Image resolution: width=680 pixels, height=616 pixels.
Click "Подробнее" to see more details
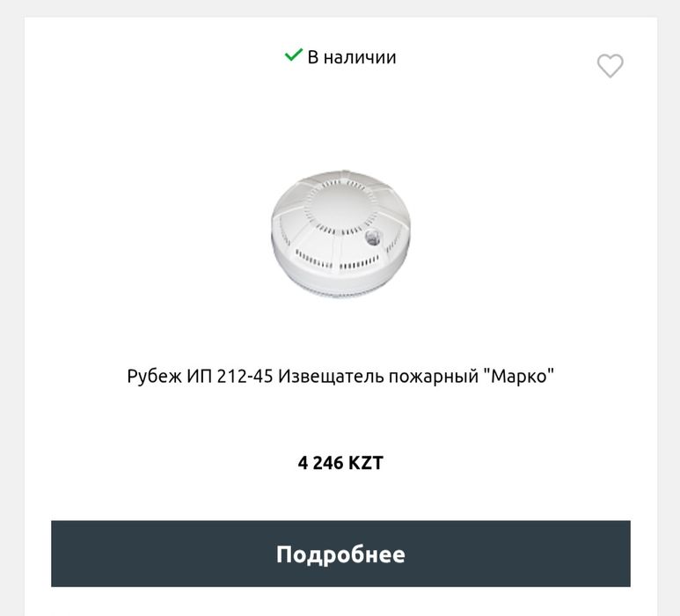point(340,554)
